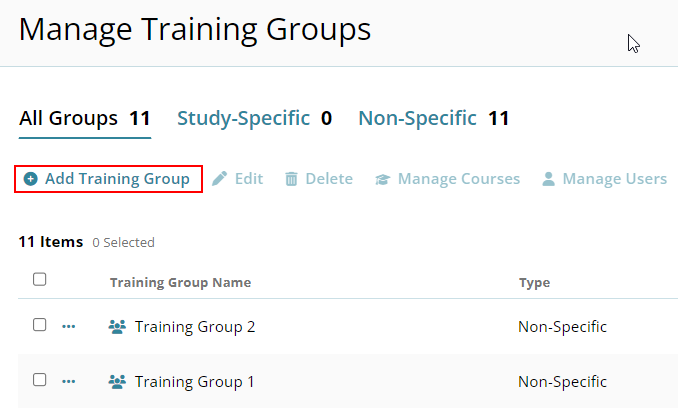Switch to the Study-Specific tab
The height and width of the screenshot is (408, 678).
pos(244,119)
